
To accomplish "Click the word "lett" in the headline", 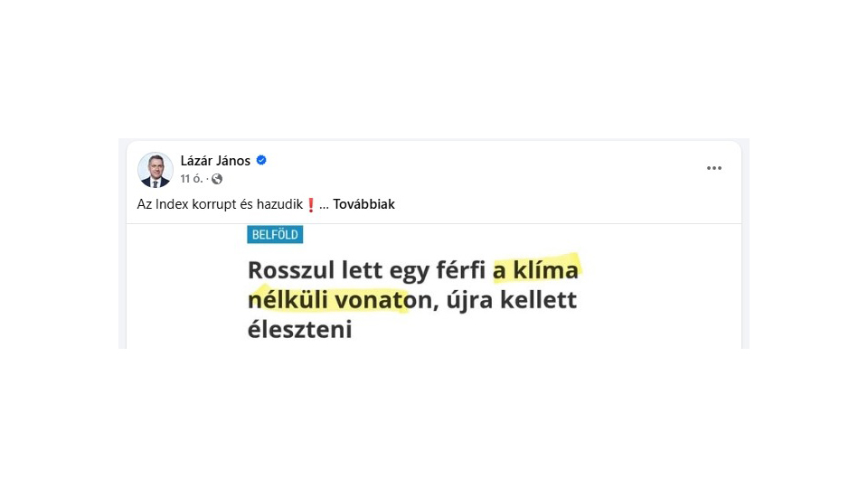I will pyautogui.click(x=361, y=269).
